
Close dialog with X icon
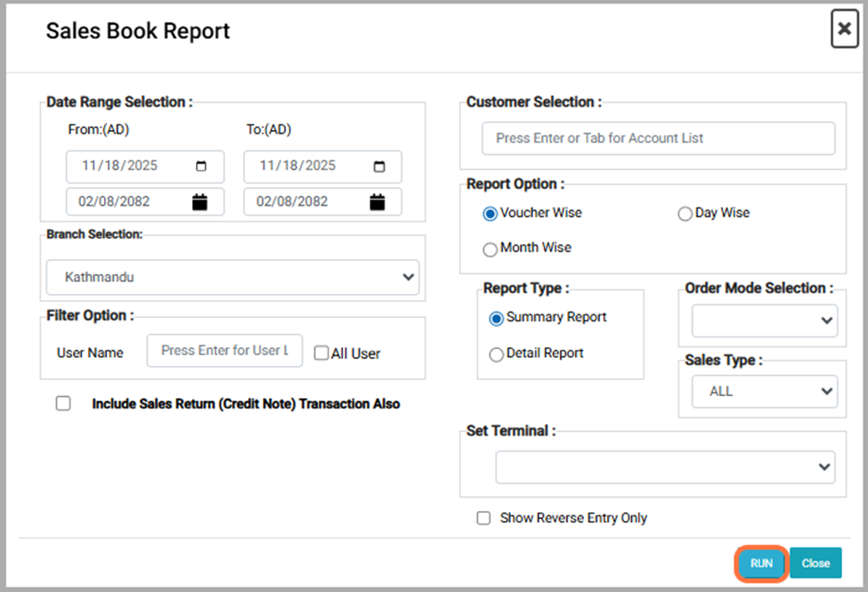click(842, 30)
